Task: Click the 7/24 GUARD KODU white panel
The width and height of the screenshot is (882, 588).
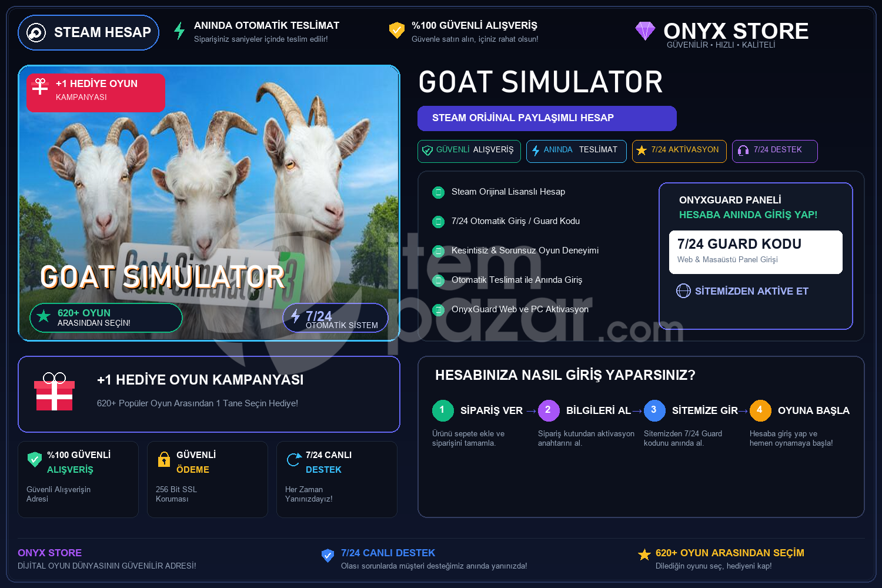Action: pos(756,252)
